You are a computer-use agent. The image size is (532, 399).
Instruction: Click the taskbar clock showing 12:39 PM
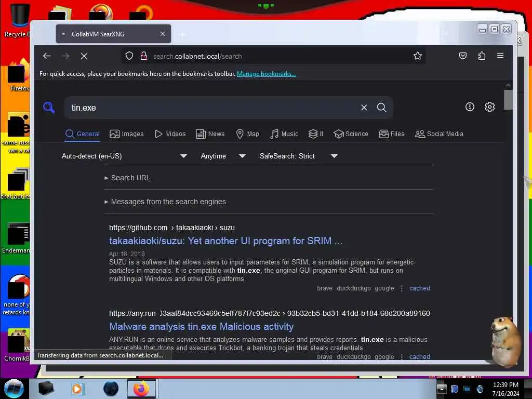506,389
